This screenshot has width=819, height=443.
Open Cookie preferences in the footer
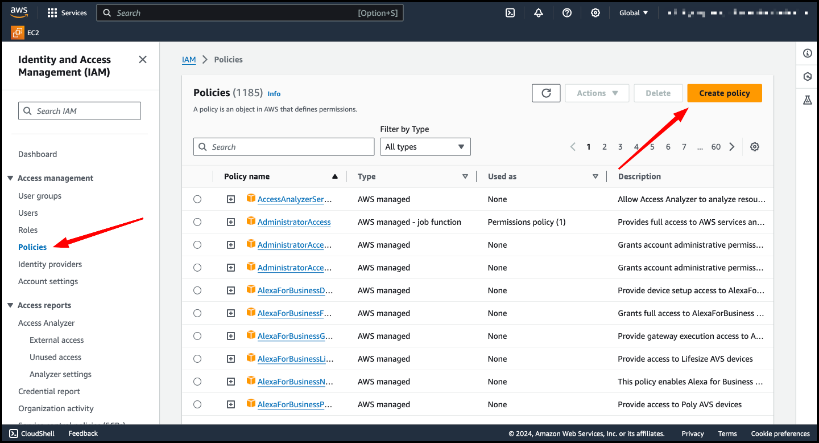coord(780,434)
